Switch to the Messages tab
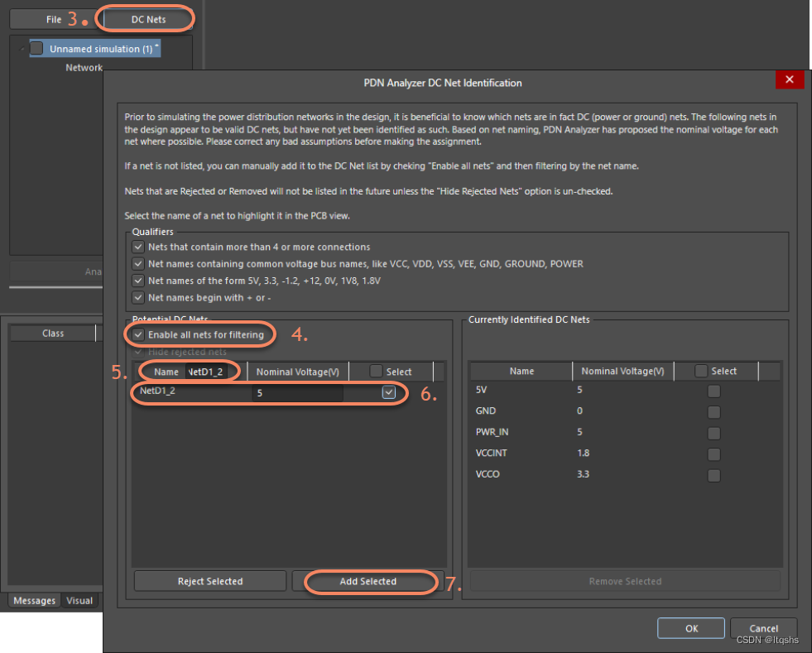Image resolution: width=812 pixels, height=653 pixels. pos(34,601)
